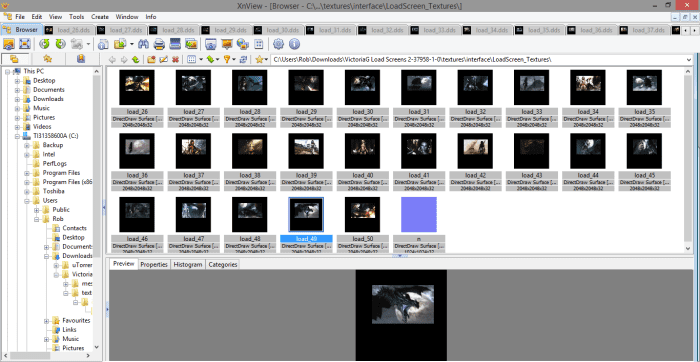The height and width of the screenshot is (362, 700).
Task: Select the Preview tab
Action: [124, 264]
